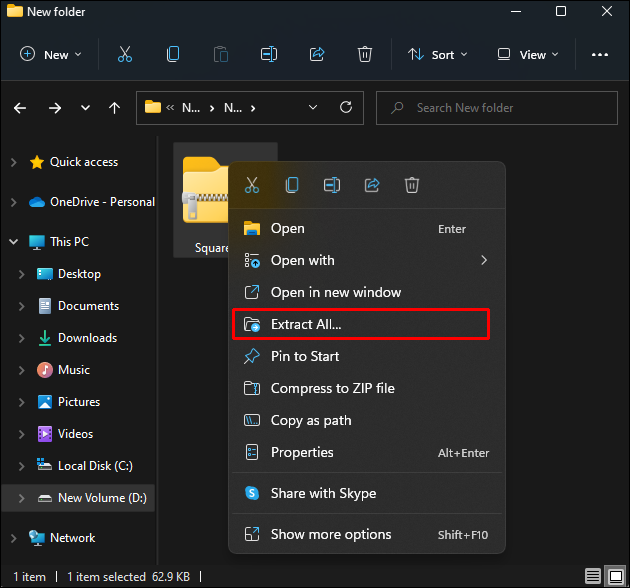Collapse the This PC tree node

pos(13,242)
